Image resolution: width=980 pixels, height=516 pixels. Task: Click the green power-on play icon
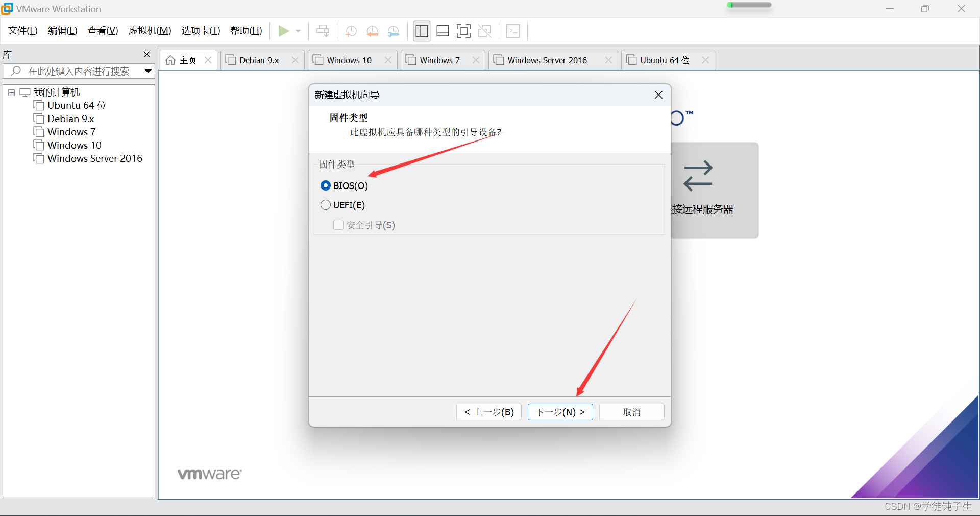click(283, 31)
